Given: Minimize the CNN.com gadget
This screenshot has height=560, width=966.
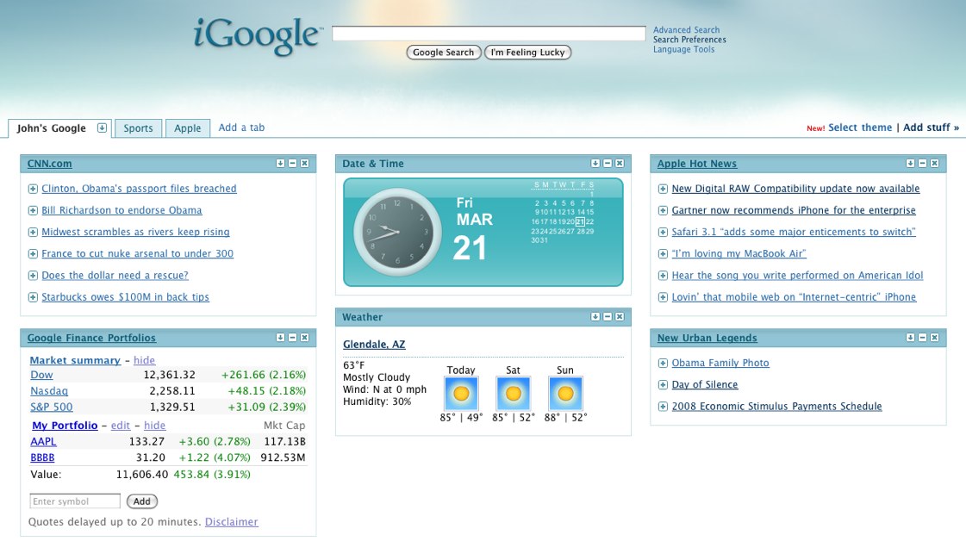Looking at the screenshot, I should pyautogui.click(x=293, y=163).
